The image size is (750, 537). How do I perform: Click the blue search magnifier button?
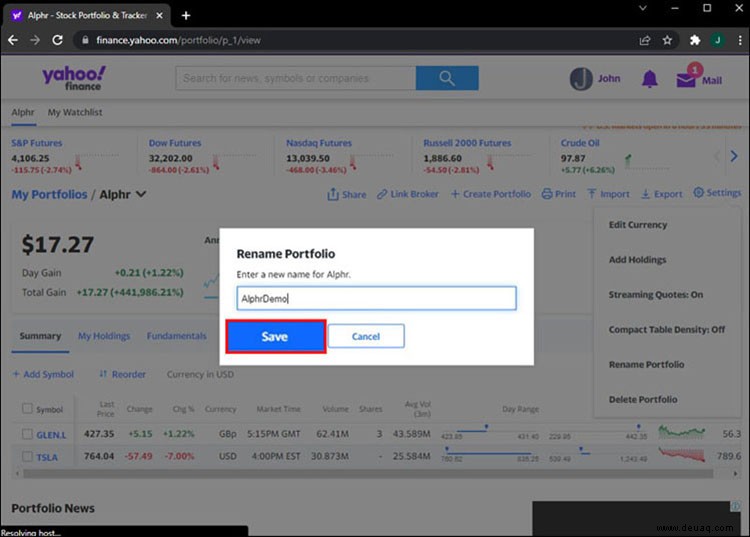click(x=447, y=78)
